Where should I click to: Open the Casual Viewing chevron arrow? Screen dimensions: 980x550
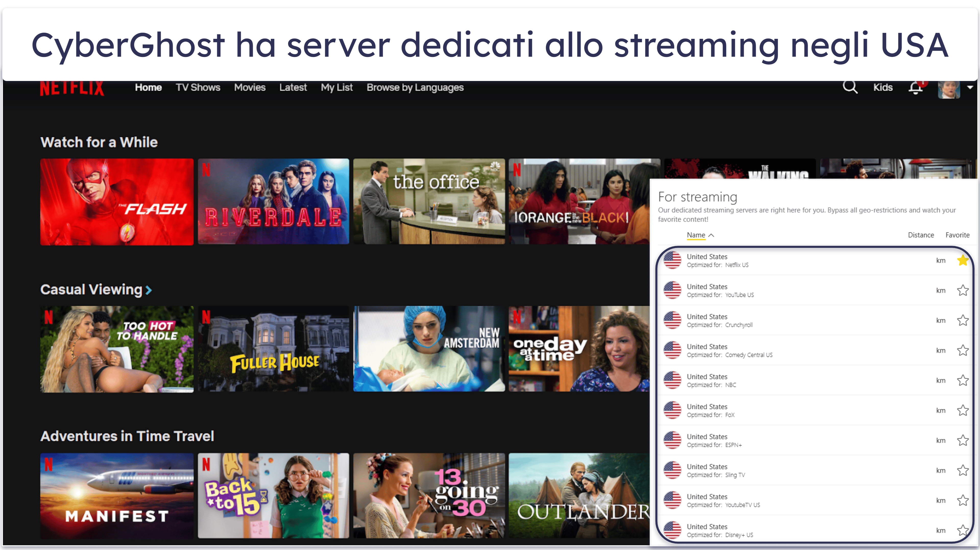[x=149, y=290]
